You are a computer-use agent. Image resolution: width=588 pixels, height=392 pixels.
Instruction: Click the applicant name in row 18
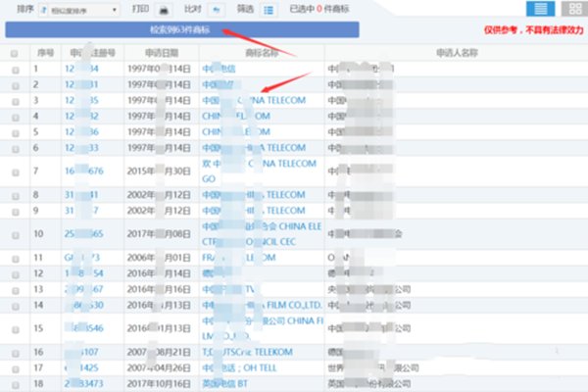click(369, 384)
